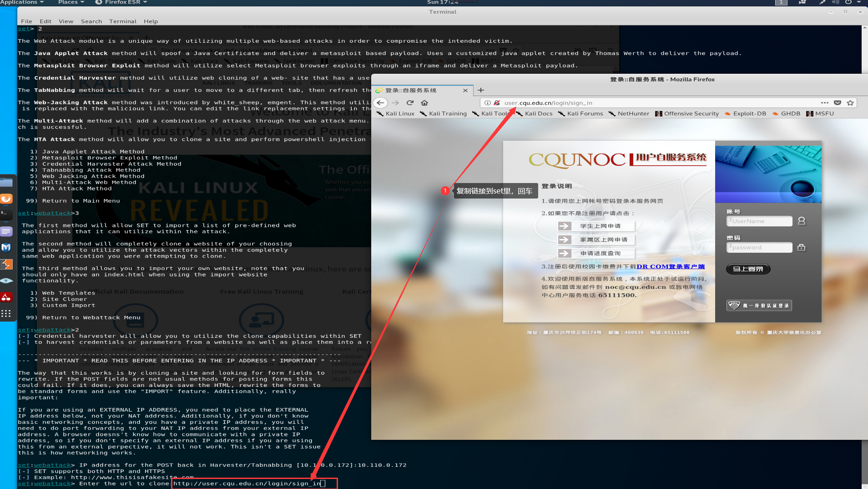Bookmark this page with the star icon
The width and height of the screenshot is (868, 489).
point(850,103)
